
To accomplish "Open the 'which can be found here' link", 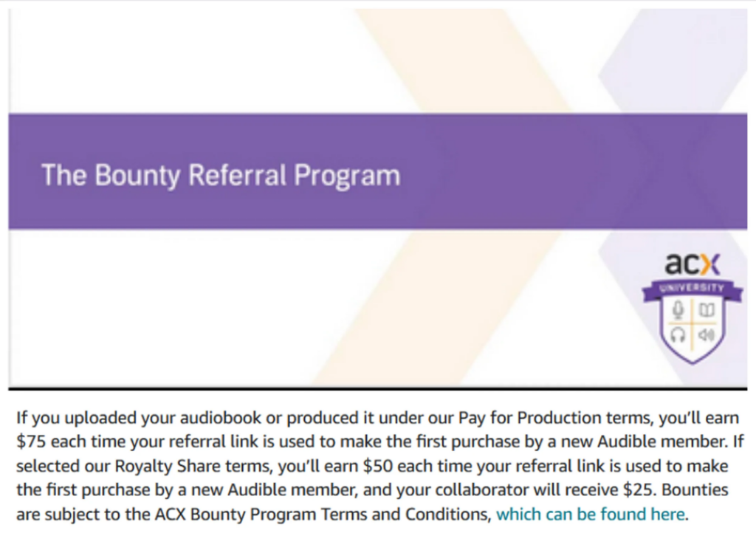I will click(x=591, y=514).
